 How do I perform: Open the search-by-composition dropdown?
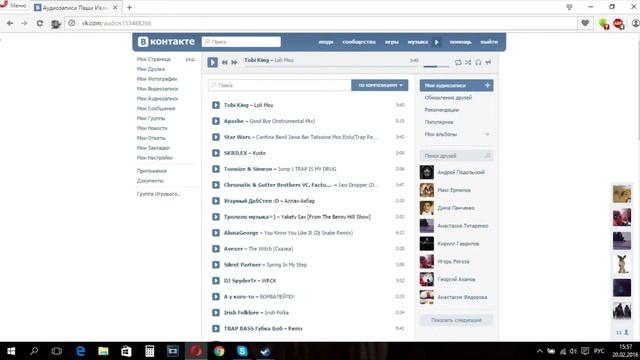pos(380,85)
